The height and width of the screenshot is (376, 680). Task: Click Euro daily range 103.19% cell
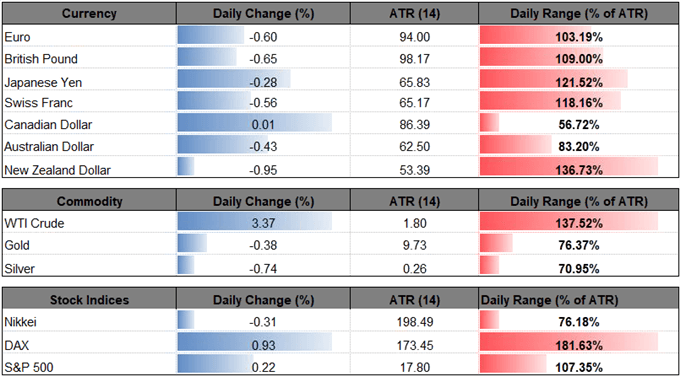[x=579, y=37]
